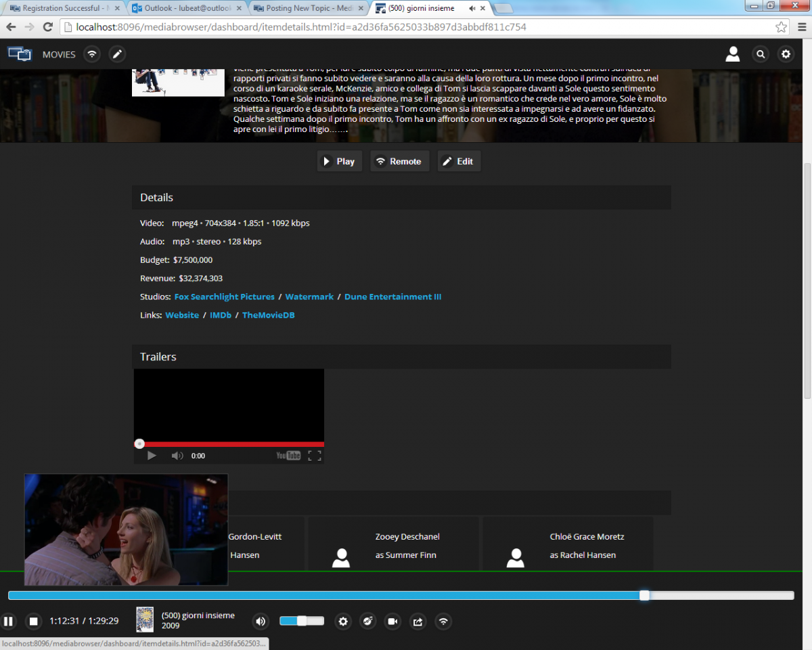Click the movie poster image near overview
Image resolution: width=812 pixels, height=650 pixels.
[x=178, y=82]
